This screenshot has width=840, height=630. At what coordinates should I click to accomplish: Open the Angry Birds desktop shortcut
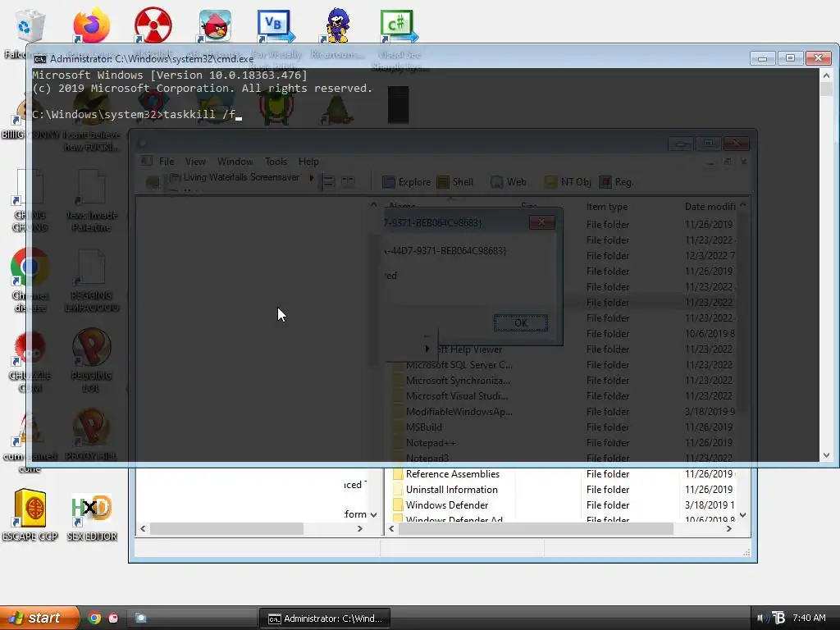[215, 25]
